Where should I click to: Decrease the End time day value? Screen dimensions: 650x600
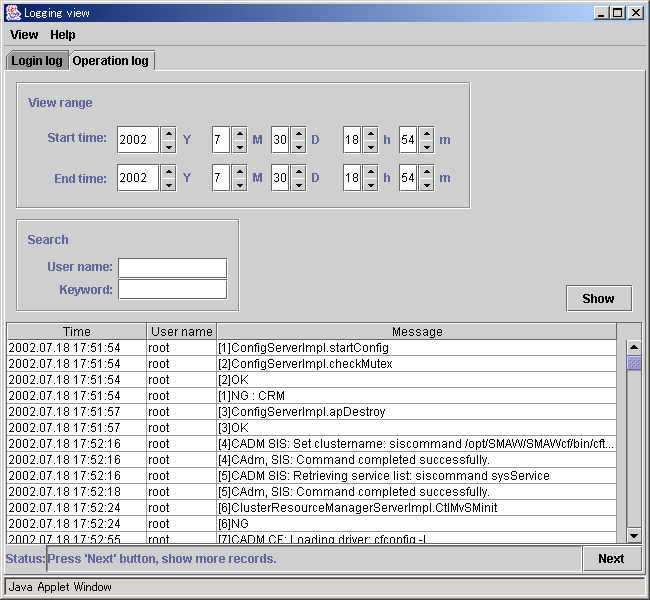(298, 185)
